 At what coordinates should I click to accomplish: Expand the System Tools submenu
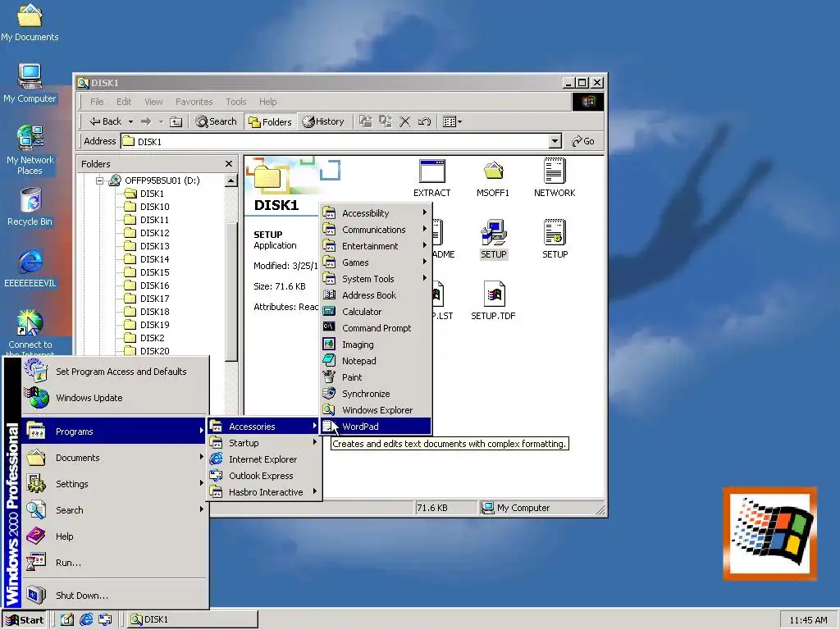click(376, 279)
